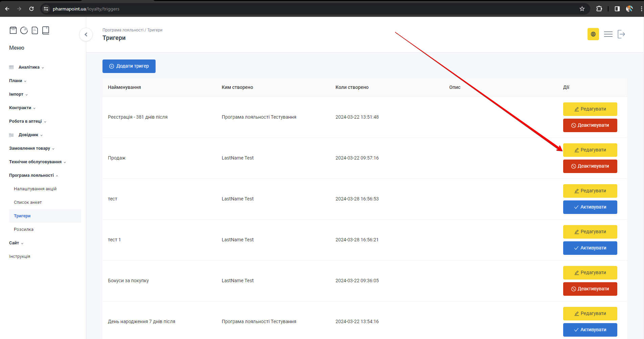Click the document icon in sidebar top

click(35, 30)
